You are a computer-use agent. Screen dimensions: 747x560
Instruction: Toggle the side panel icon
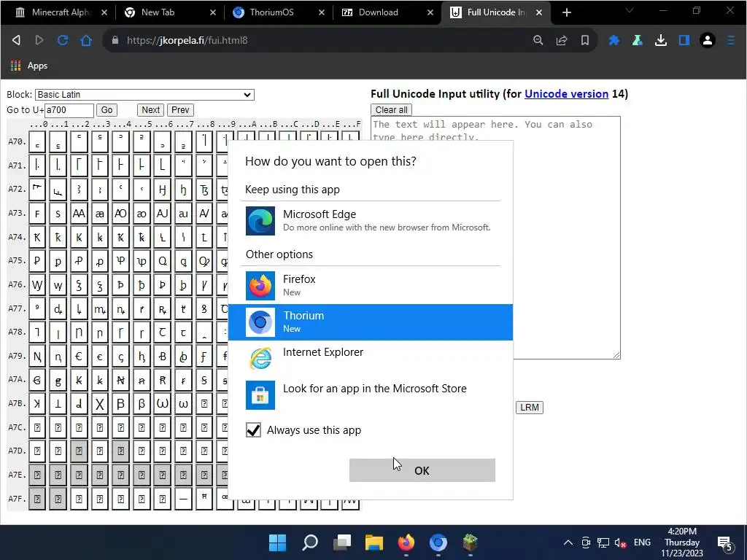(684, 41)
